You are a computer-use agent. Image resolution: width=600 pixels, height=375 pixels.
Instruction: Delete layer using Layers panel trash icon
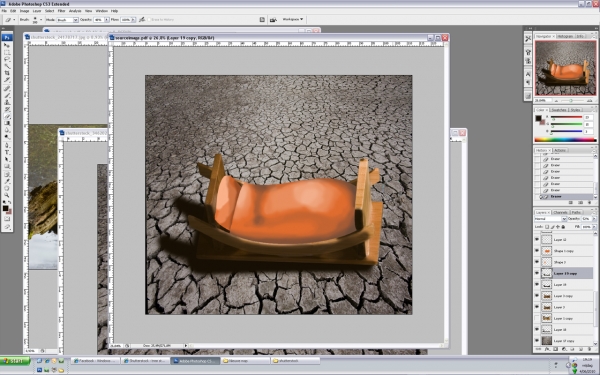coord(589,349)
